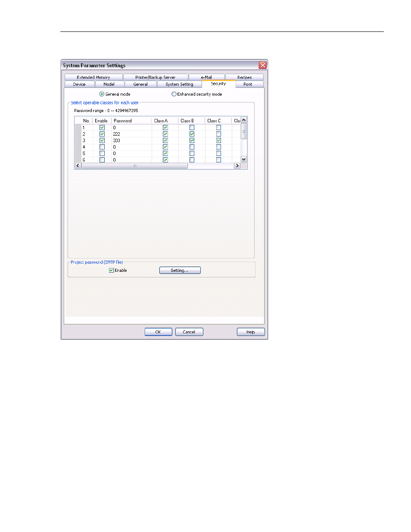Toggle Class A for user 5

coord(165,153)
